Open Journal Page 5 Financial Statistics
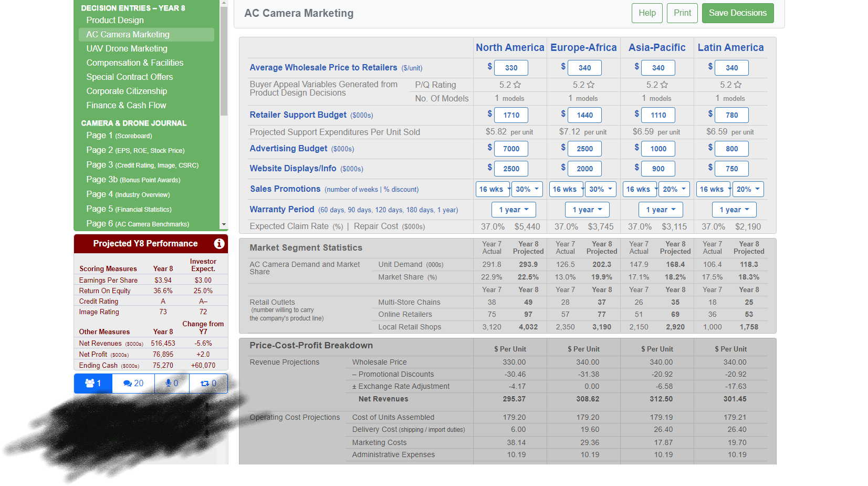Viewport: 868px width, 486px height. pyautogui.click(x=129, y=209)
